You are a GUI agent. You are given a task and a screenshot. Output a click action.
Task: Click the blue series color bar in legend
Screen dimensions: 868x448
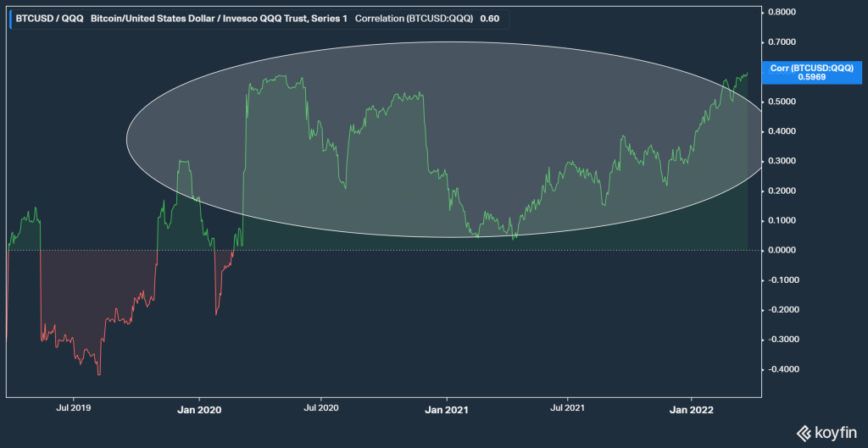(10, 19)
